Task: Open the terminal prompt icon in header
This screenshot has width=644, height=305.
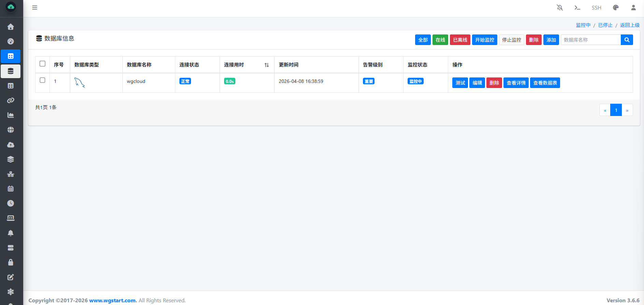Action: coord(577,8)
